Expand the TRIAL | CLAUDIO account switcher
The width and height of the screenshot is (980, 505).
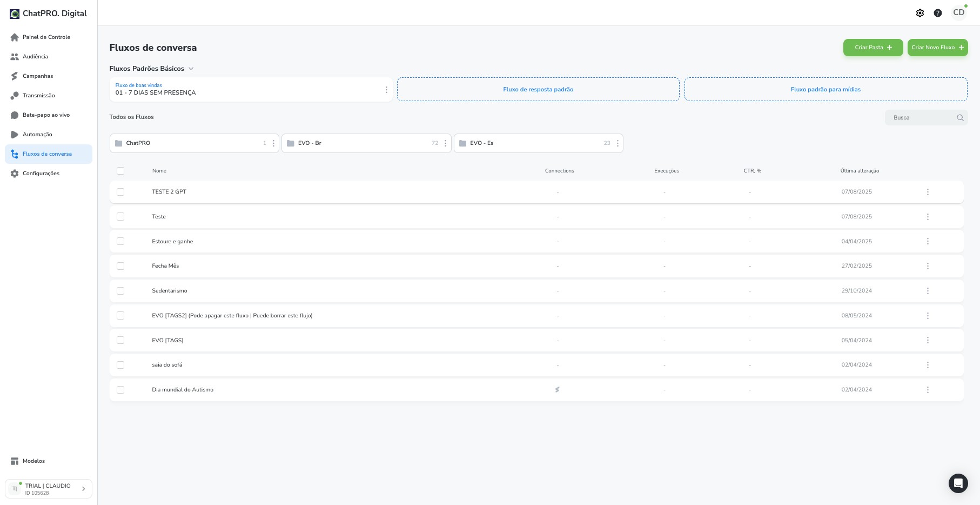49,489
